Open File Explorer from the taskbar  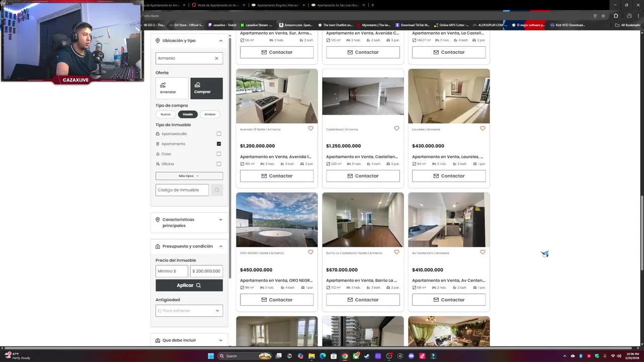(x=311, y=356)
